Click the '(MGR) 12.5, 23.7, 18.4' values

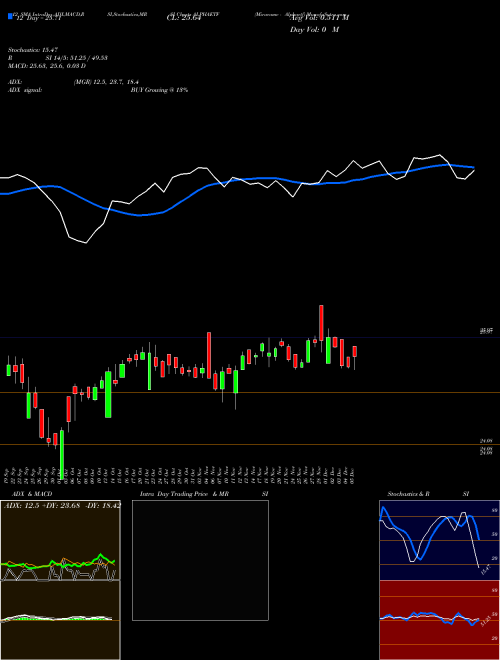click(x=106, y=82)
